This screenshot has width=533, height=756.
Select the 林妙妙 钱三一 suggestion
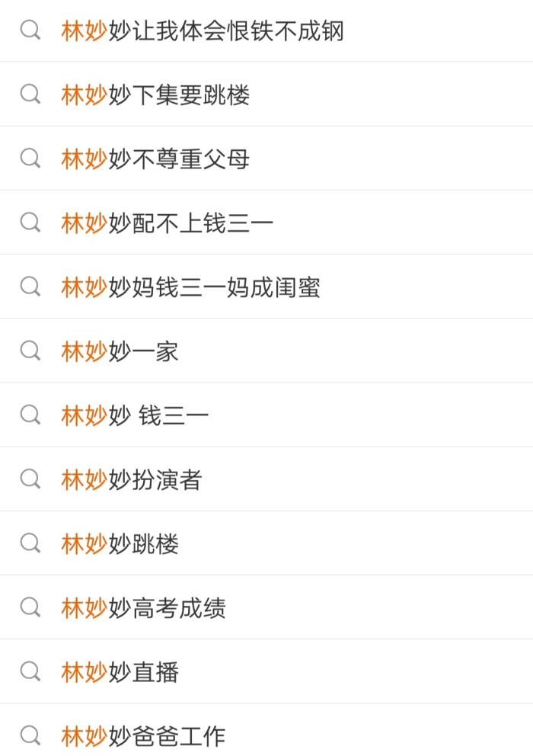coord(135,415)
